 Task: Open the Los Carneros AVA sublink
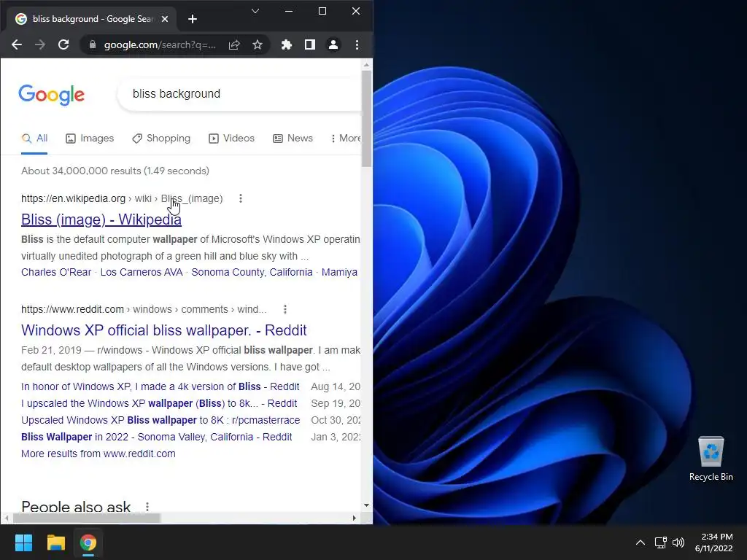click(x=142, y=272)
